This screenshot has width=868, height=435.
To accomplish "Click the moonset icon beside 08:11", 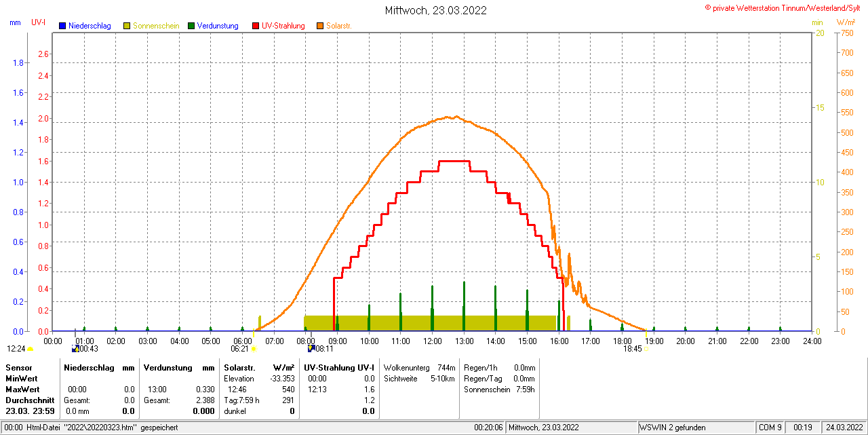I will (x=311, y=349).
